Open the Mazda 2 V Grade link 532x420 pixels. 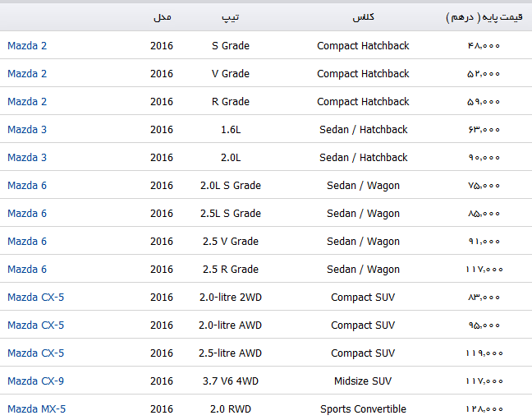pos(27,73)
